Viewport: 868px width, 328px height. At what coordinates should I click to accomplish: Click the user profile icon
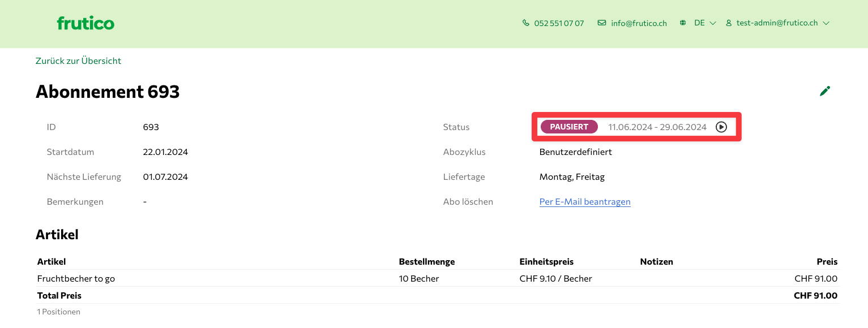729,23
